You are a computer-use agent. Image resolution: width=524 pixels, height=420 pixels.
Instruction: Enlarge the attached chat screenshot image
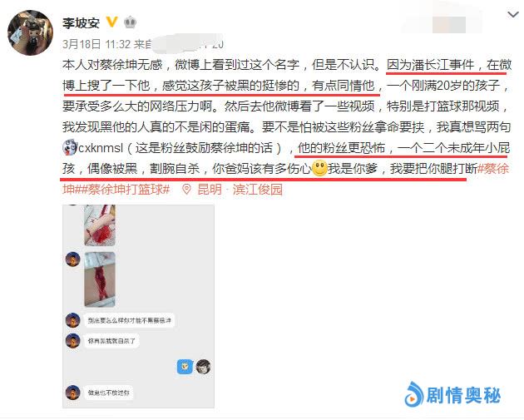tap(138, 306)
